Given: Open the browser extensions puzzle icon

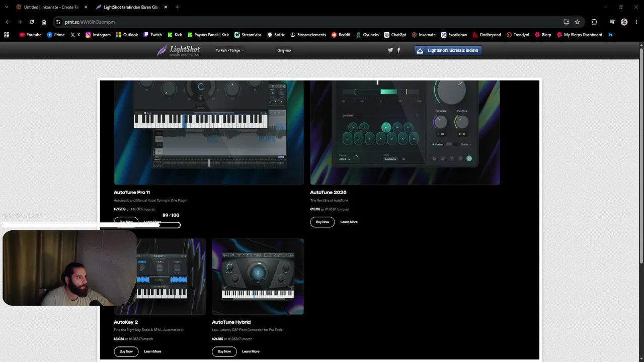Looking at the screenshot, I should (x=594, y=22).
